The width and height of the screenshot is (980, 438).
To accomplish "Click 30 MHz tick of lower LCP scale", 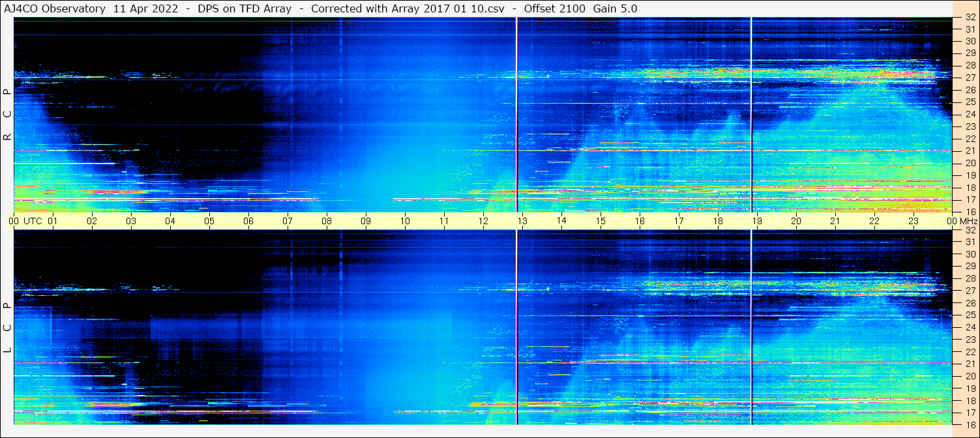I will [970, 254].
